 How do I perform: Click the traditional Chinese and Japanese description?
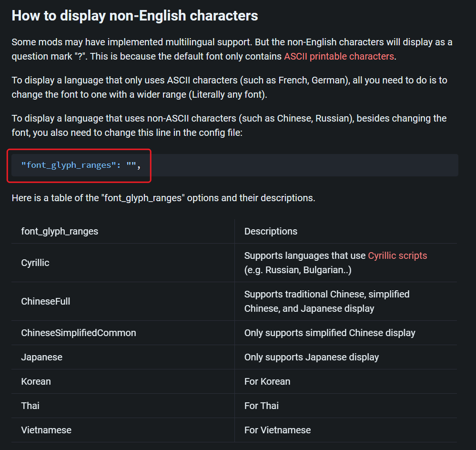(x=327, y=301)
